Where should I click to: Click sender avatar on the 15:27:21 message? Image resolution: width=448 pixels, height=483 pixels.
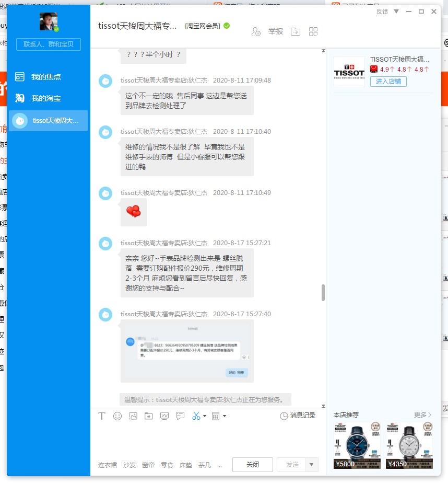pyautogui.click(x=105, y=244)
